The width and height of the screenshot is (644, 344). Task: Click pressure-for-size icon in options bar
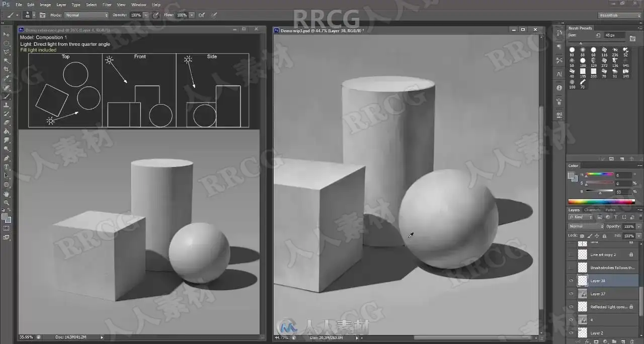(214, 15)
